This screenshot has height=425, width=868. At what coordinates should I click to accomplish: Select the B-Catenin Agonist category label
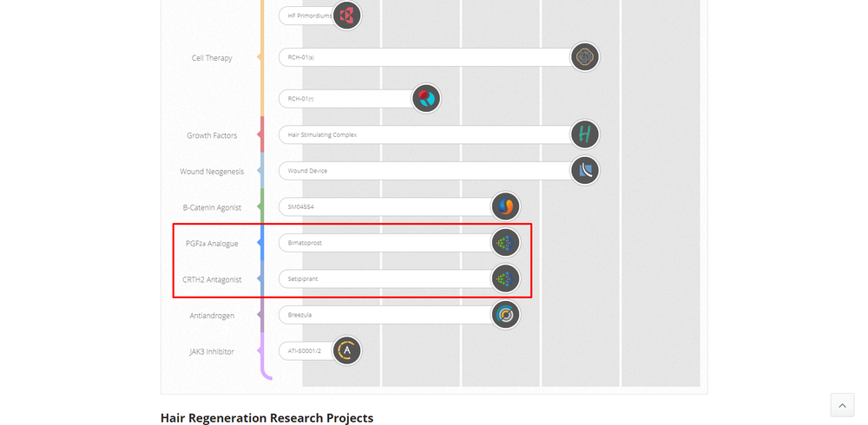point(212,208)
